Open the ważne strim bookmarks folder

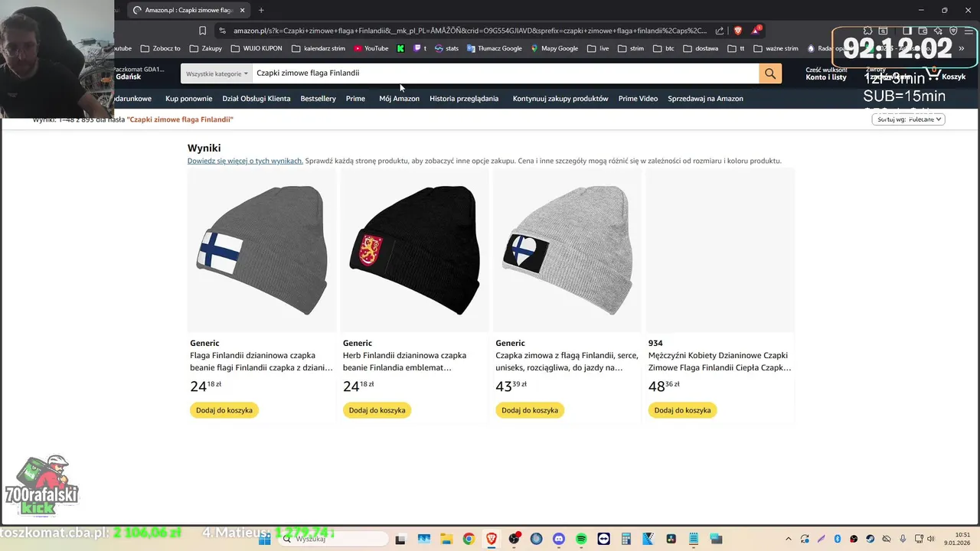click(776, 48)
